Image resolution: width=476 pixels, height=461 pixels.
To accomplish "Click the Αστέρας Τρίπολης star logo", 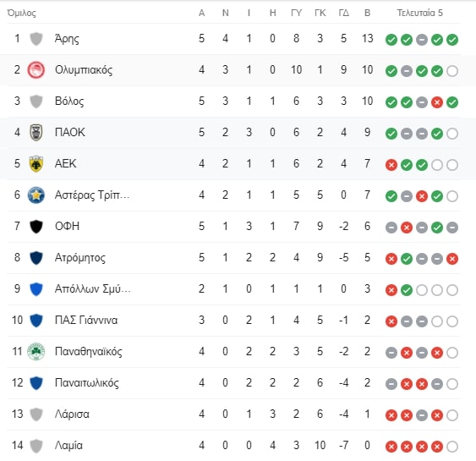I will point(36,195).
